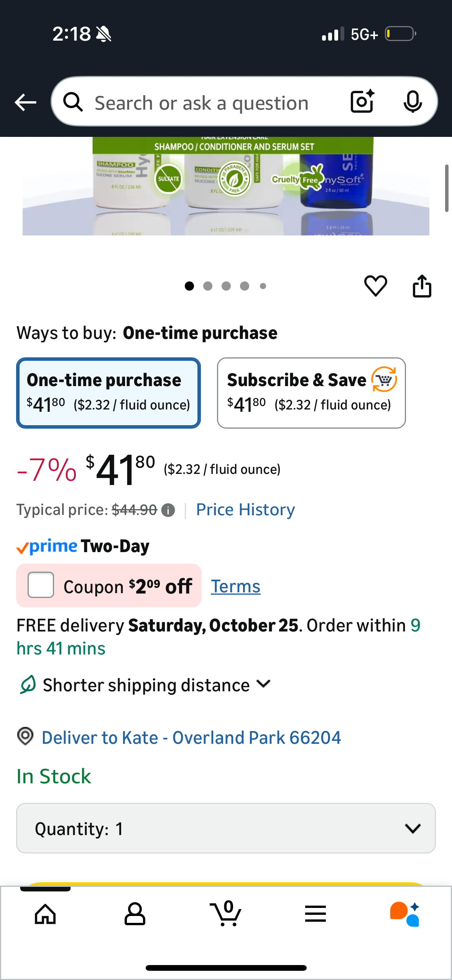Tap the microphone voice search icon
This screenshot has width=452, height=980.
[x=413, y=102]
